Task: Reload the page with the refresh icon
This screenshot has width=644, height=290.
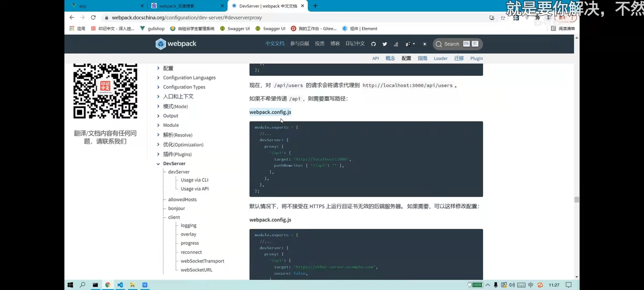Action: pos(93,17)
